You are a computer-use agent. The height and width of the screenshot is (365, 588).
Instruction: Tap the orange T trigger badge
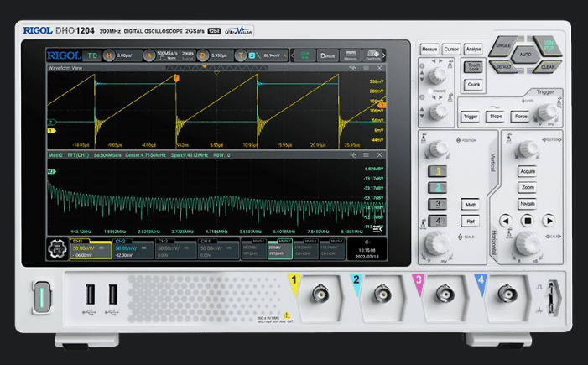point(241,55)
